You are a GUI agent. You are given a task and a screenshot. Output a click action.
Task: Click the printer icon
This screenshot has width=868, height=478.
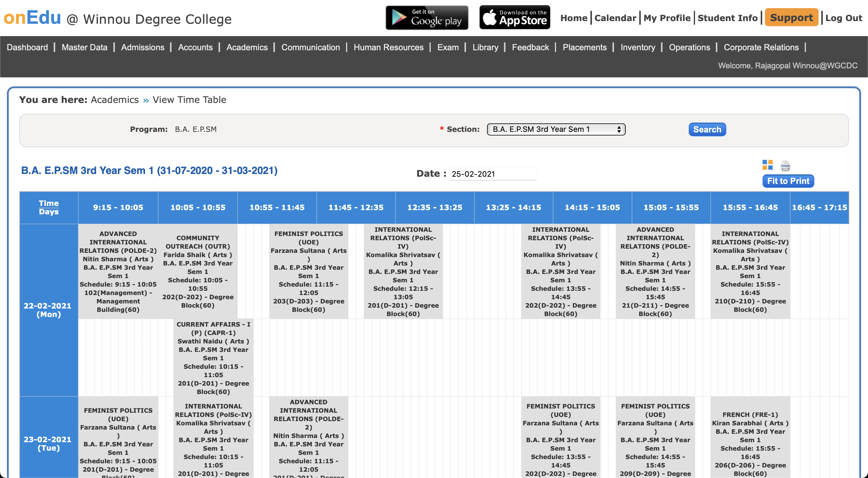[x=785, y=166]
